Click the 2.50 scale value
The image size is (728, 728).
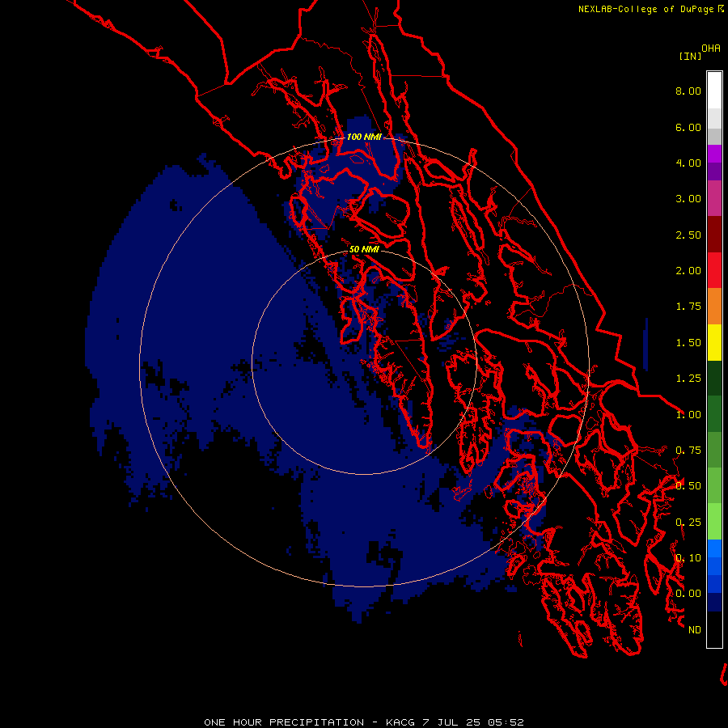(688, 235)
